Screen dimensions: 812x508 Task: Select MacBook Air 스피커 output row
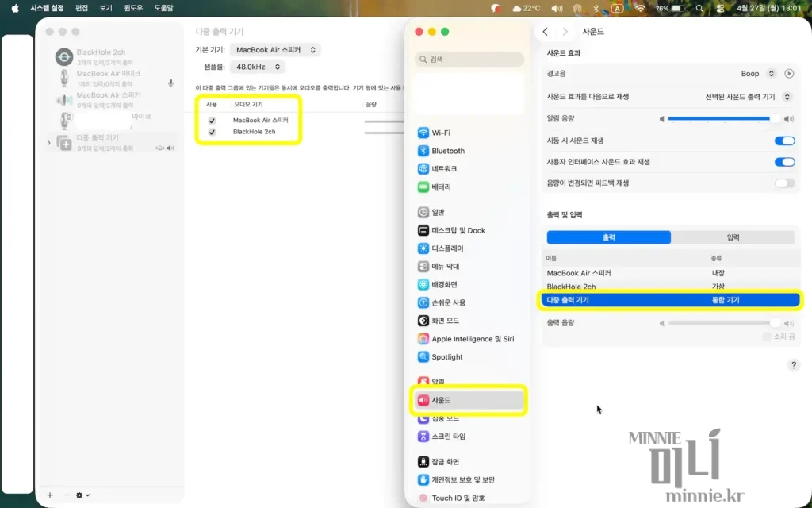coord(671,273)
